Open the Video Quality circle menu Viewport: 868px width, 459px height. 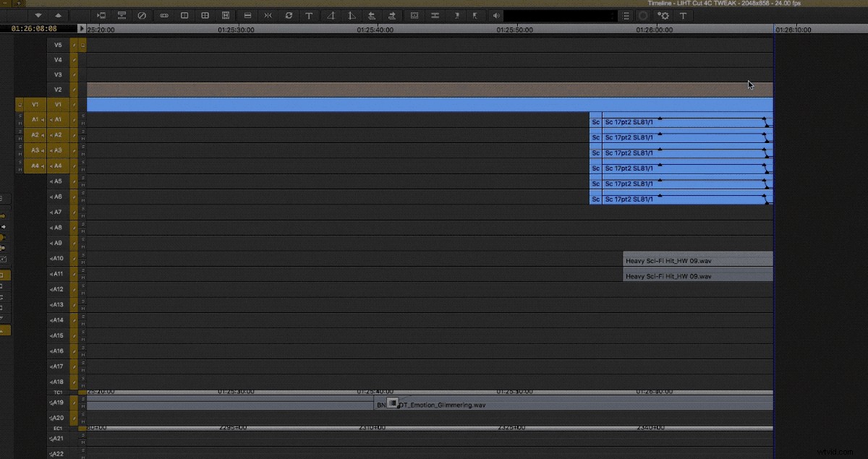click(643, 15)
